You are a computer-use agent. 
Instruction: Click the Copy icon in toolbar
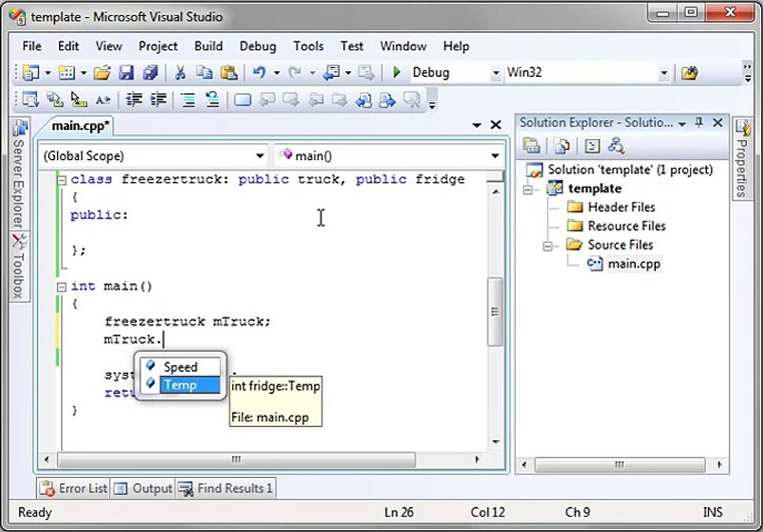click(x=204, y=73)
